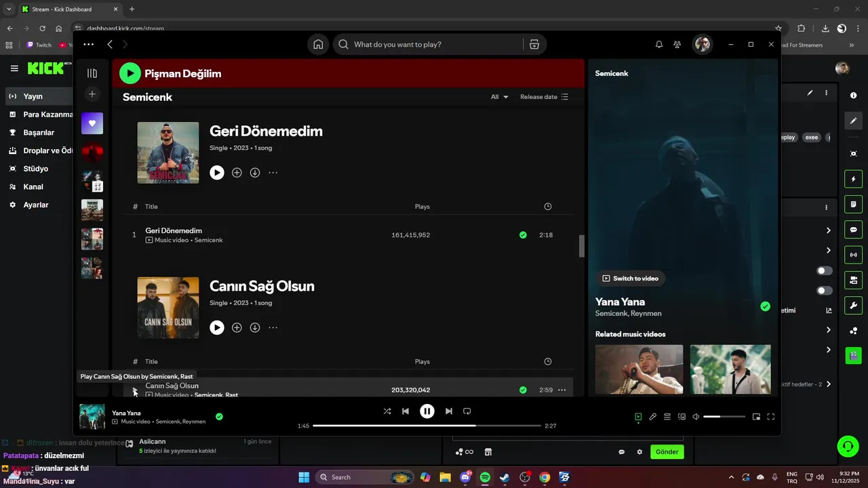The image size is (868, 488).
Task: Open more options for Geri Dönemedim single
Action: (273, 173)
